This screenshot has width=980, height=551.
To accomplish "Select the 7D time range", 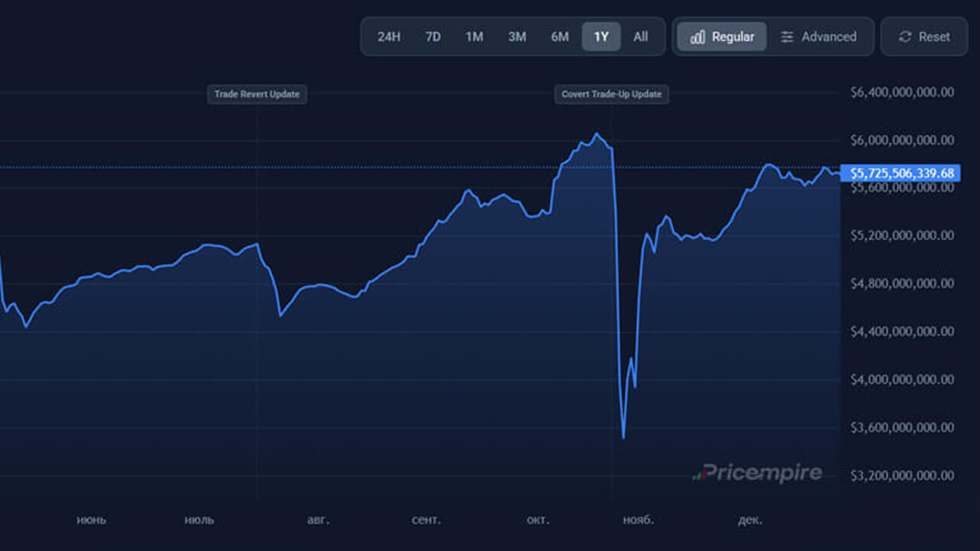I will (x=433, y=37).
